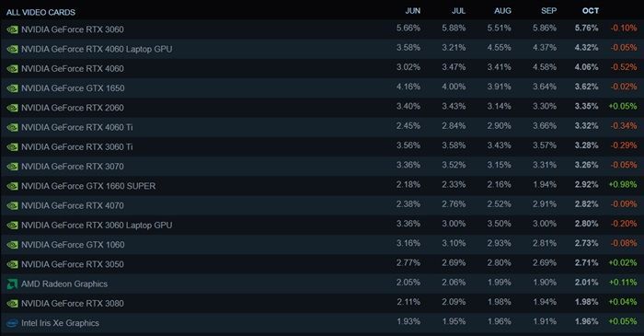Image resolution: width=644 pixels, height=336 pixels.
Task: Click the Intel logo beside Iris Xe Graphics
Action: [x=12, y=323]
